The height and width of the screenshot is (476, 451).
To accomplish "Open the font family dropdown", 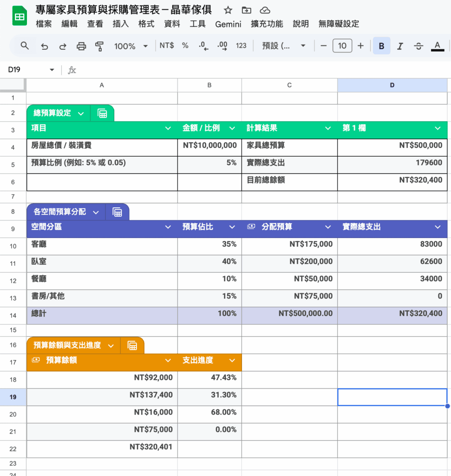I will pos(284,46).
